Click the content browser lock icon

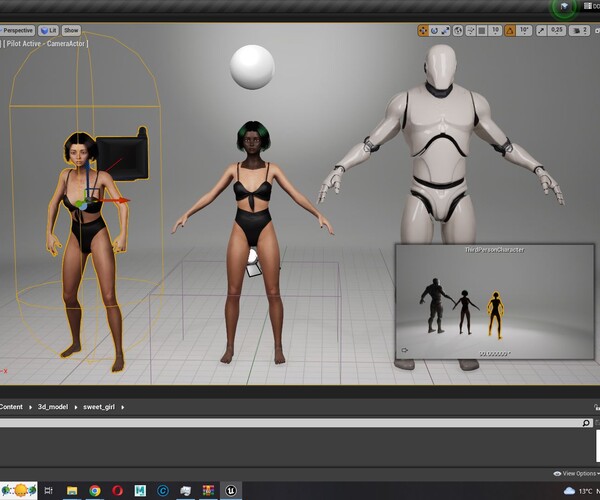tap(597, 407)
